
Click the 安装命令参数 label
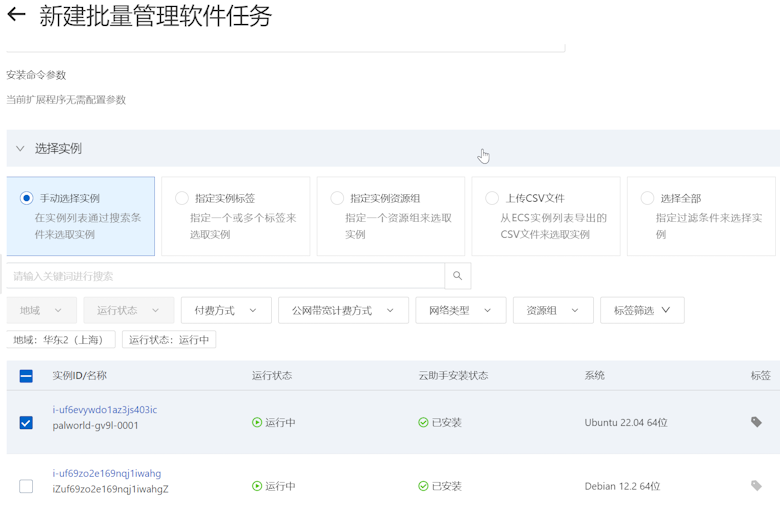click(36, 75)
